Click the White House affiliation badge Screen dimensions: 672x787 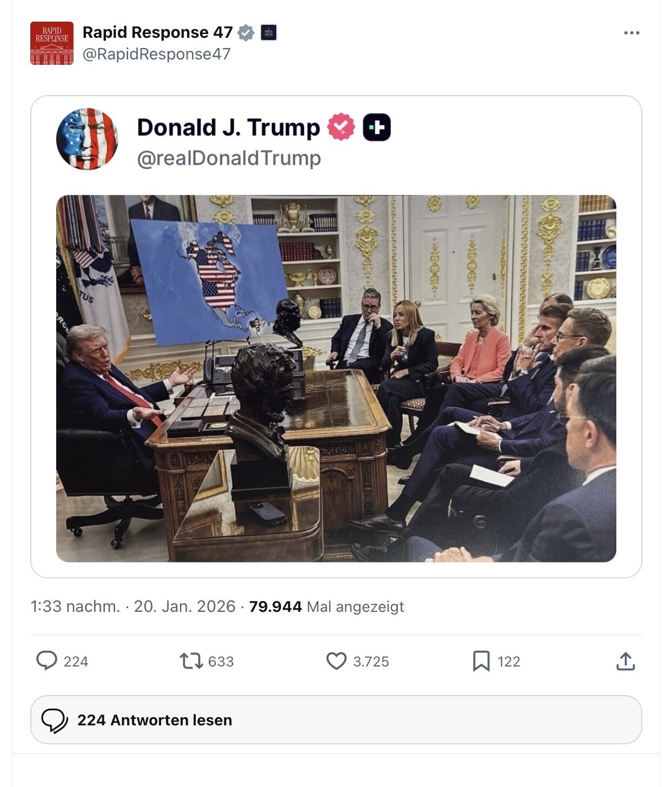click(x=269, y=33)
